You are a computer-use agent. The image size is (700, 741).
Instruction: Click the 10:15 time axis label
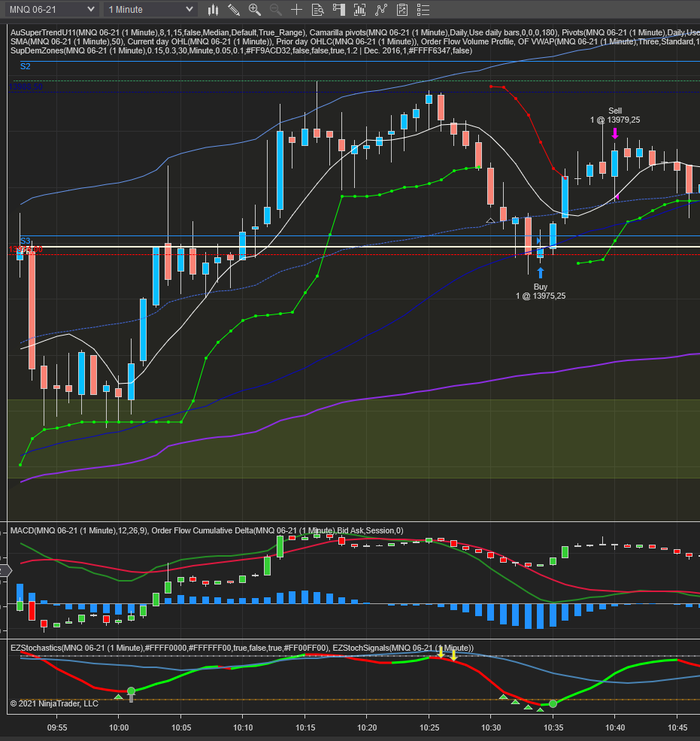tap(305, 727)
